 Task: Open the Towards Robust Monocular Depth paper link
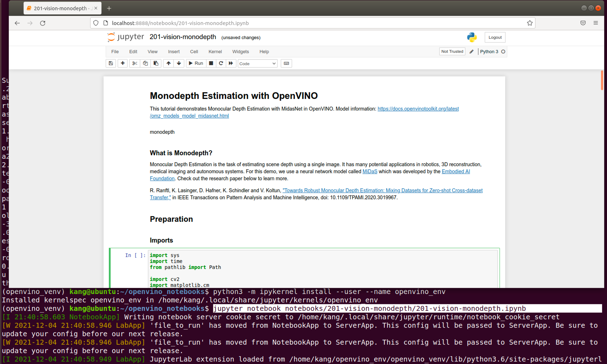[x=382, y=190]
